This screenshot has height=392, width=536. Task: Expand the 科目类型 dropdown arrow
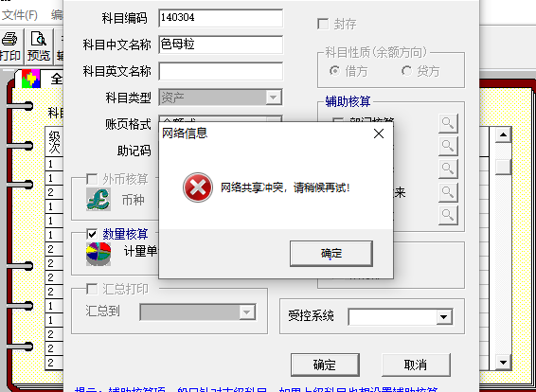pos(273,98)
